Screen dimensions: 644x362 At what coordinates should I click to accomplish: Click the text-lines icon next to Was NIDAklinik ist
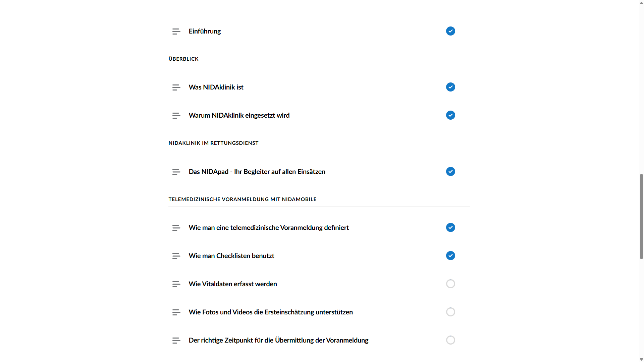click(x=176, y=87)
